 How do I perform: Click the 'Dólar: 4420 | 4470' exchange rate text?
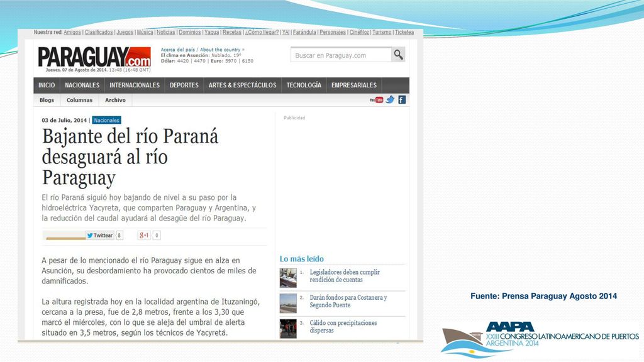[x=183, y=61]
